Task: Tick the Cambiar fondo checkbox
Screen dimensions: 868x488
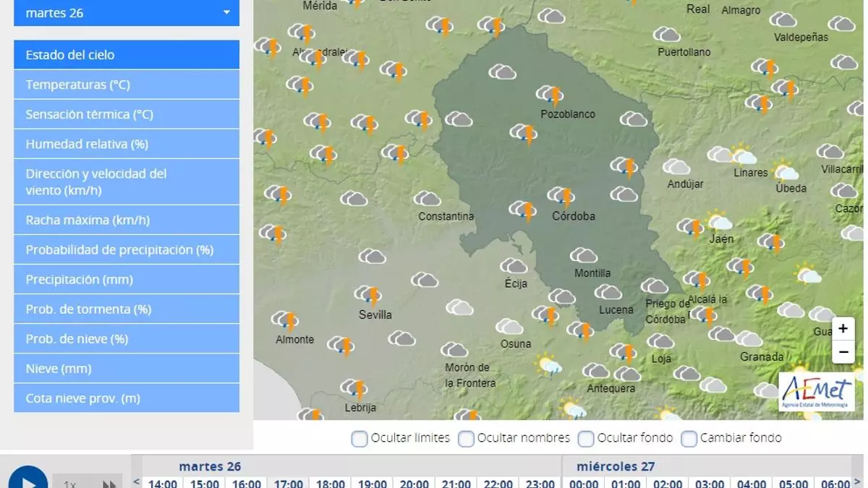Action: pyautogui.click(x=689, y=438)
